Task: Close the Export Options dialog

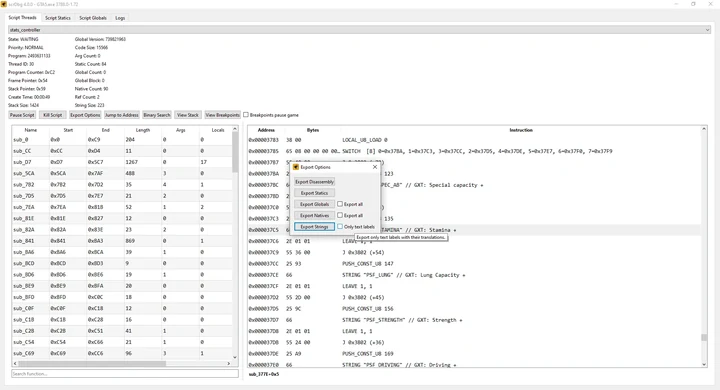Action: click(375, 167)
